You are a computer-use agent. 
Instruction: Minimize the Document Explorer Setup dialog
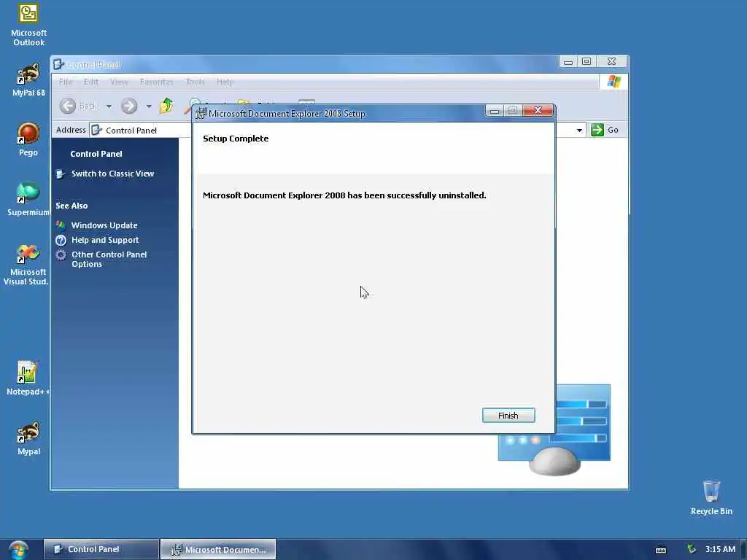[x=495, y=111]
